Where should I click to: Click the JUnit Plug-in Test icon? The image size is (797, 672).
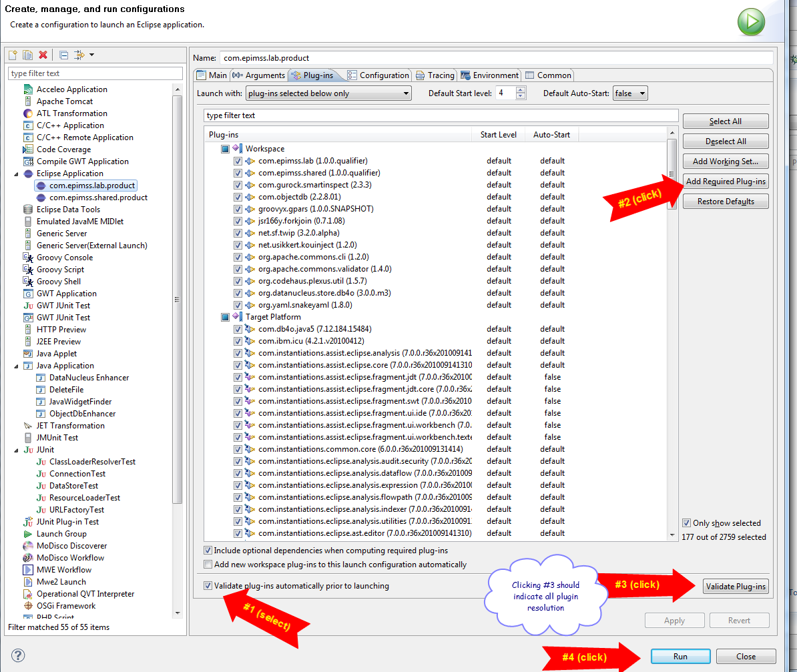coord(28,522)
